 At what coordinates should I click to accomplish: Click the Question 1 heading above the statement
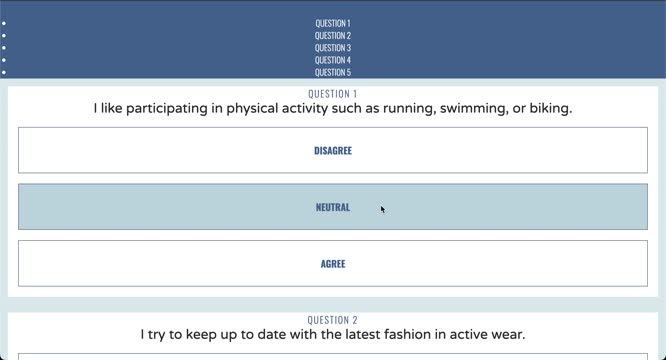[x=333, y=94]
